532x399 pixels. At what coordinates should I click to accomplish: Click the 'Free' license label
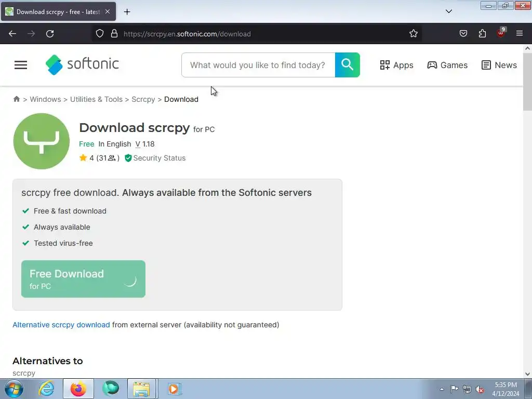coord(87,144)
